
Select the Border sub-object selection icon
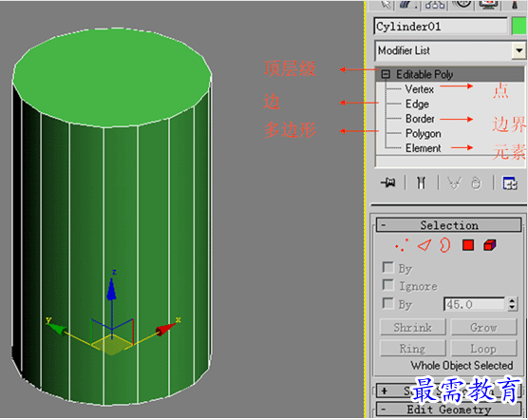(x=444, y=245)
